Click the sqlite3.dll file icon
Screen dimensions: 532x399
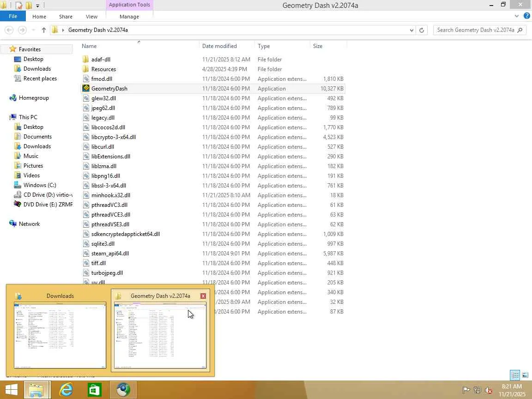(86, 244)
